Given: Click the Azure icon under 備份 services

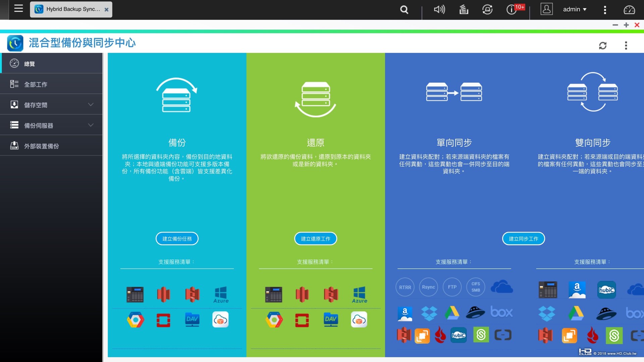Looking at the screenshot, I should pos(221,295).
